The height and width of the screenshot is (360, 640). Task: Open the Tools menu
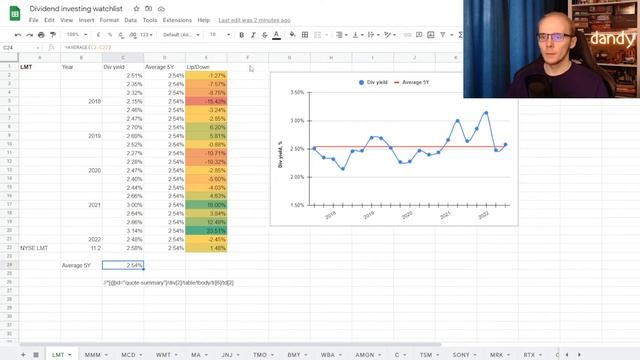point(150,20)
